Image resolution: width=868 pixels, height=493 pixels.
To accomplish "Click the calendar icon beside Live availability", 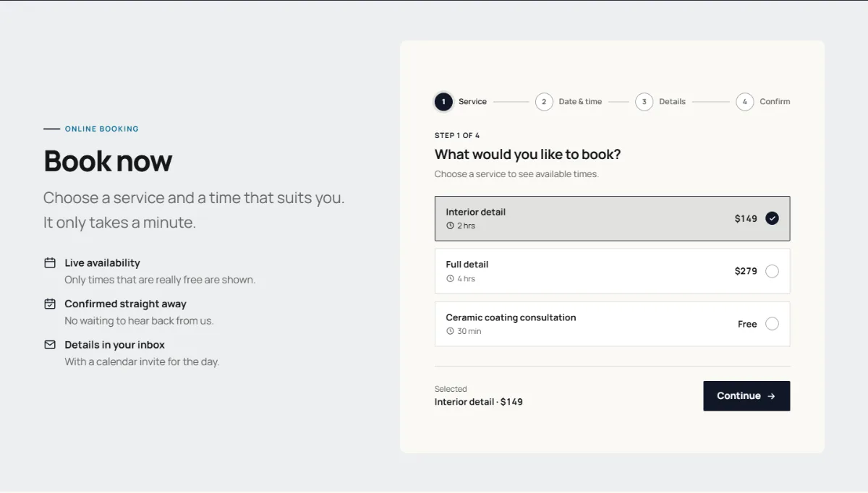I will point(50,263).
